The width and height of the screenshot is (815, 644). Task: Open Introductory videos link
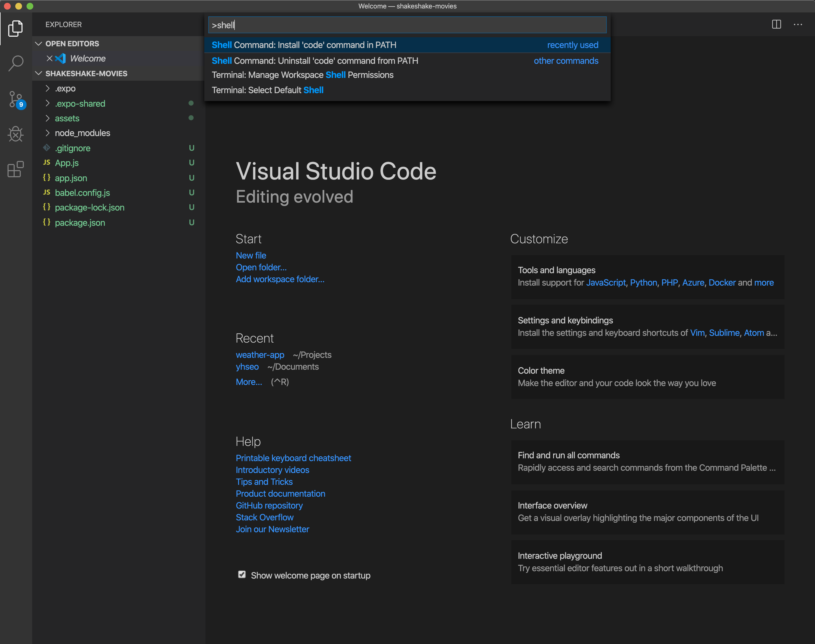tap(273, 470)
